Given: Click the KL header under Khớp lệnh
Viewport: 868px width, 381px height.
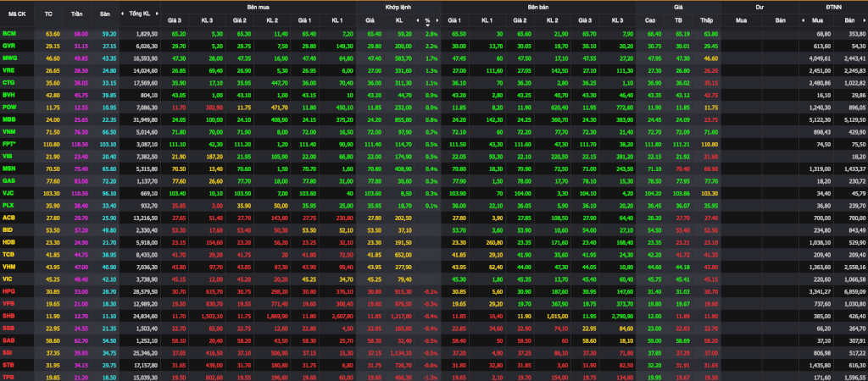Looking at the screenshot, I should tap(398, 20).
